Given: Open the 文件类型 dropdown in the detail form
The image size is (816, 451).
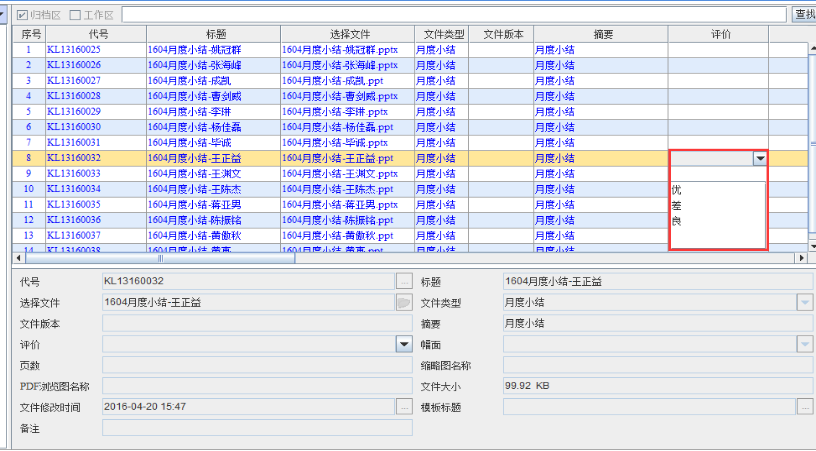Looking at the screenshot, I should point(805,302).
